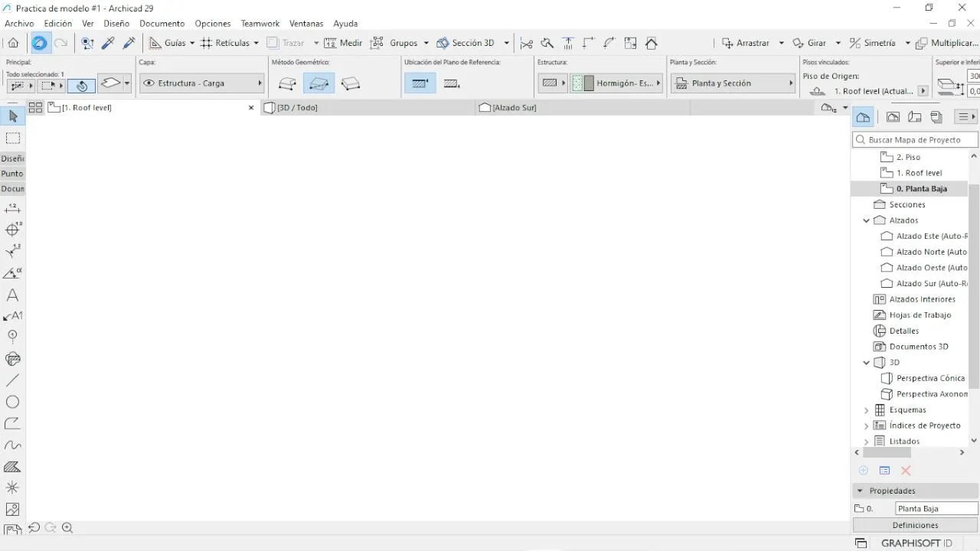980x551 pixels.
Task: Click the Simetría mirror button
Action: [872, 43]
